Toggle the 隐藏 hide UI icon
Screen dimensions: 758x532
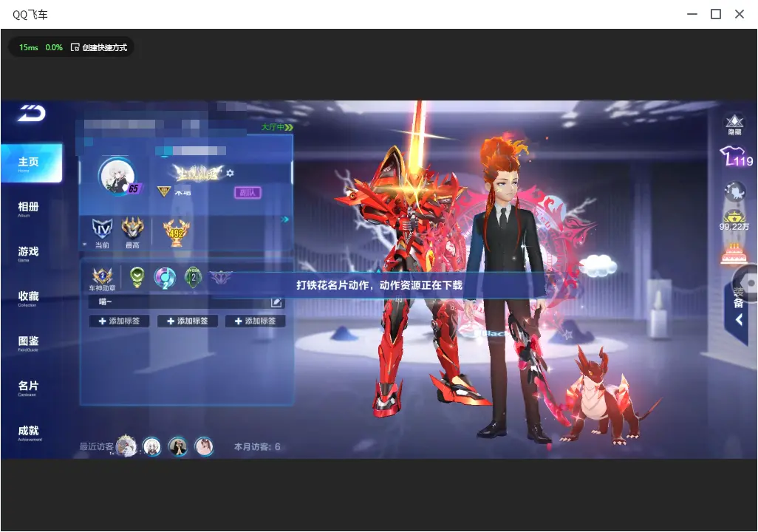point(734,124)
